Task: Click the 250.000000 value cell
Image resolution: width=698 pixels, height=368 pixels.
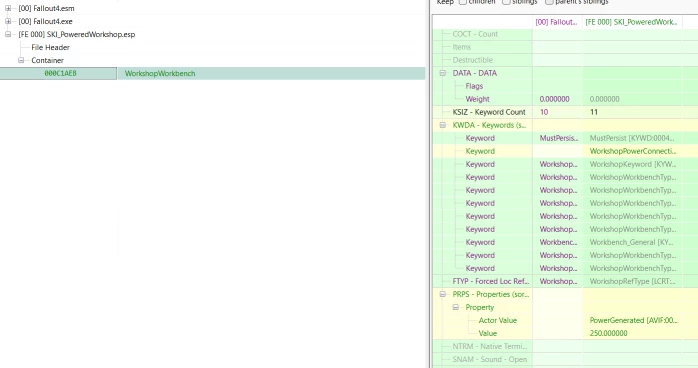Action: coord(609,333)
